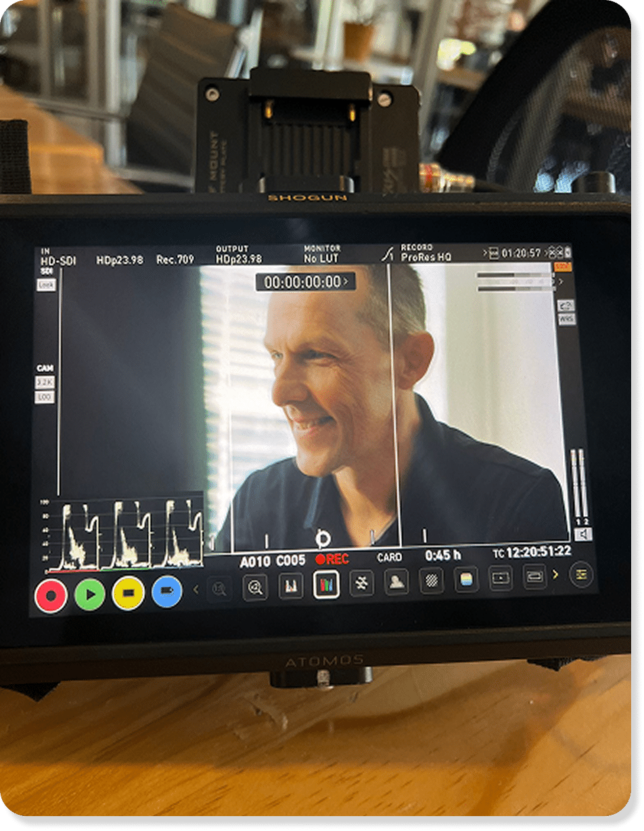
Task: Open the settings menu icon
Action: (581, 575)
